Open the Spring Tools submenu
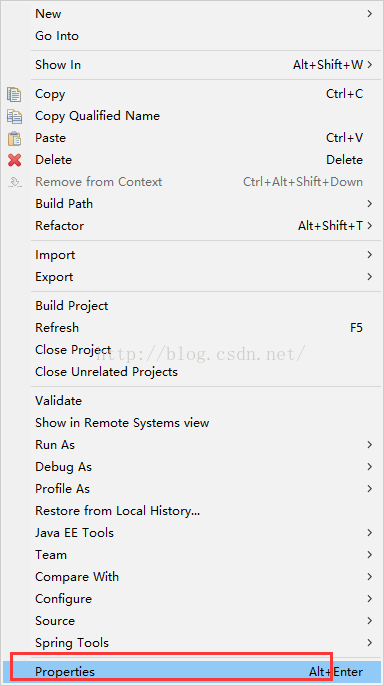384x686 pixels. tap(192, 643)
